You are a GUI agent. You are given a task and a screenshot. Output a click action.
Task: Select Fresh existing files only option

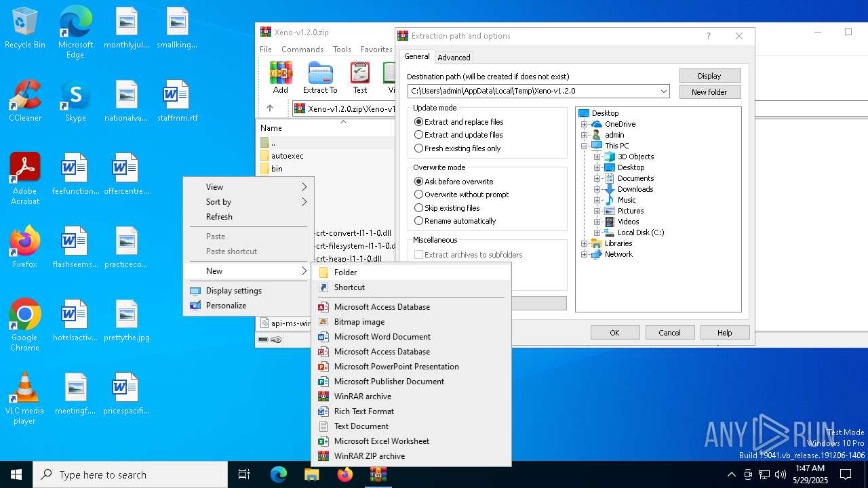point(458,148)
